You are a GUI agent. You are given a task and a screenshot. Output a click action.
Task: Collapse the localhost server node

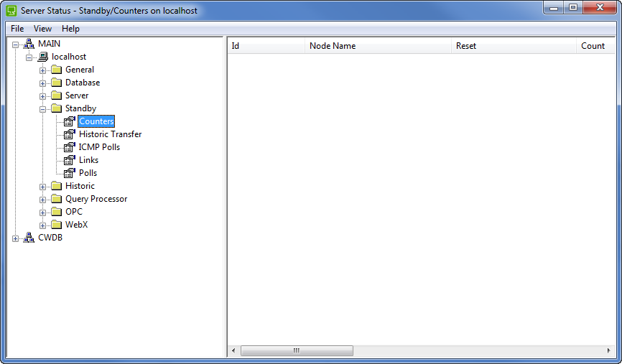click(29, 57)
